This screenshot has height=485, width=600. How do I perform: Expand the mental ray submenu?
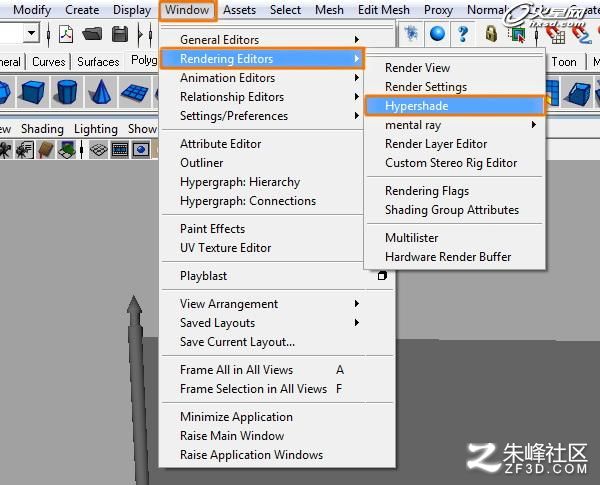pos(534,124)
